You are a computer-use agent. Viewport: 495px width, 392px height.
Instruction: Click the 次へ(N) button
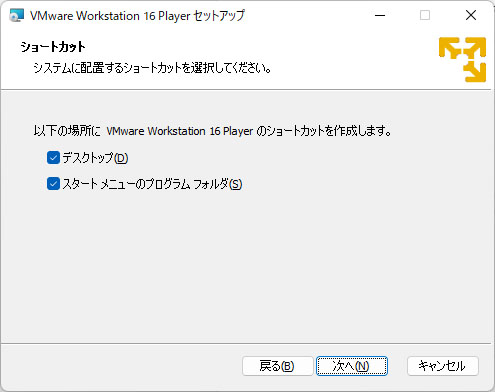click(352, 366)
